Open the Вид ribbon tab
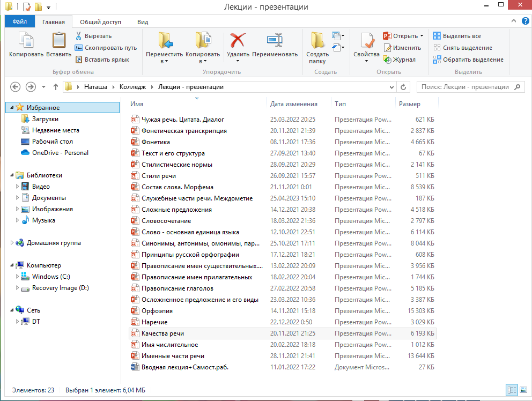This screenshot has width=532, height=401. click(143, 22)
